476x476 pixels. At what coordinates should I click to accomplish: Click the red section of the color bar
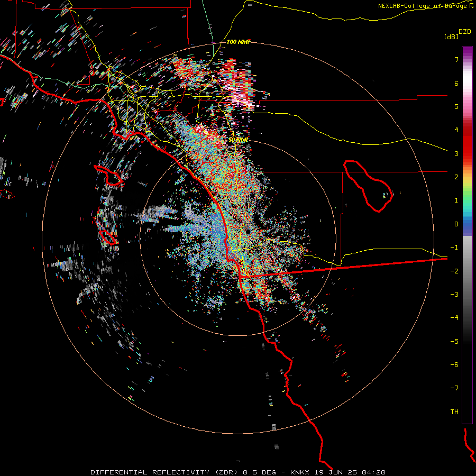click(x=467, y=143)
